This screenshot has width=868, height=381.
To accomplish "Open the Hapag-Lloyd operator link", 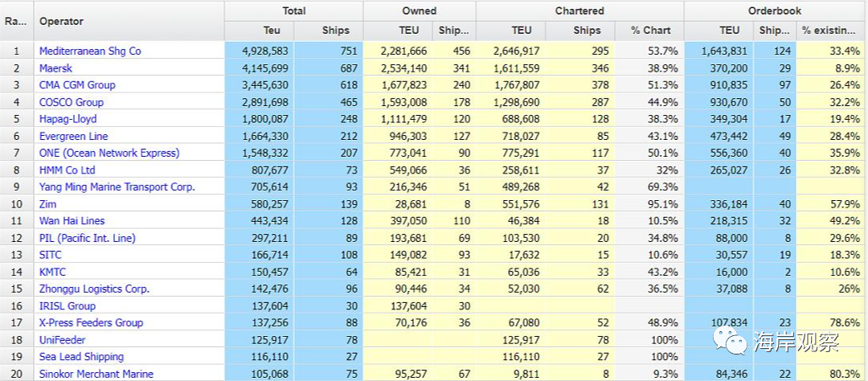I will (68, 119).
